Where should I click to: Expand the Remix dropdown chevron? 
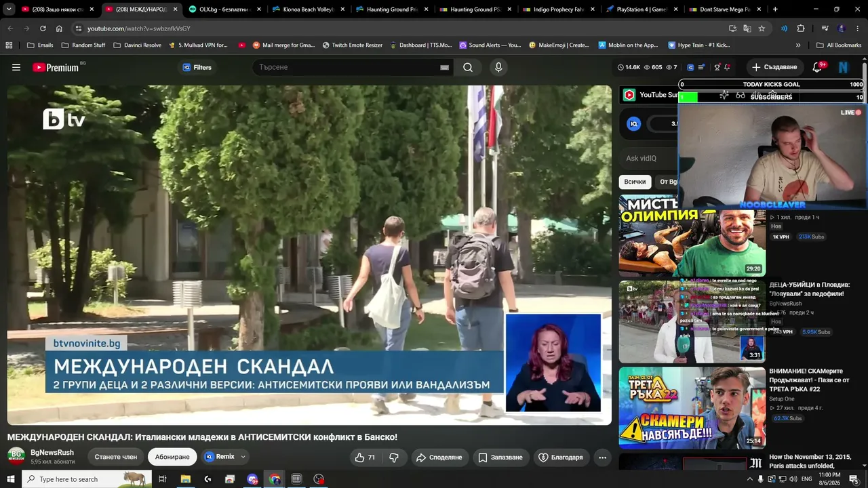[x=243, y=457]
